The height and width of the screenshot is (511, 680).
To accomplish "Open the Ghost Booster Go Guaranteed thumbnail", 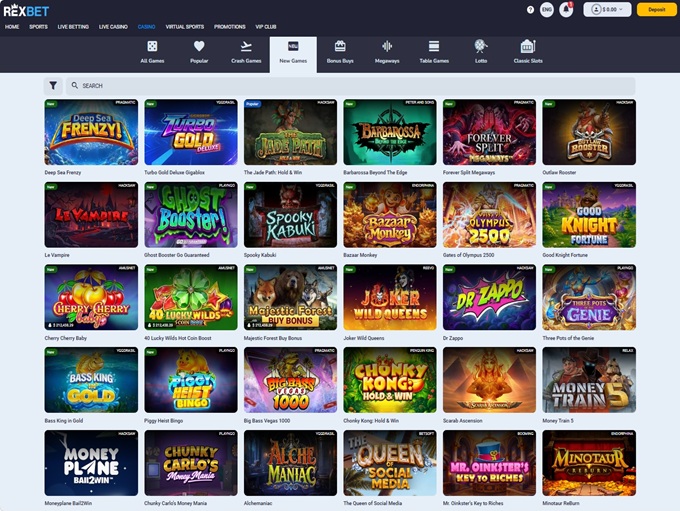I will tap(191, 215).
